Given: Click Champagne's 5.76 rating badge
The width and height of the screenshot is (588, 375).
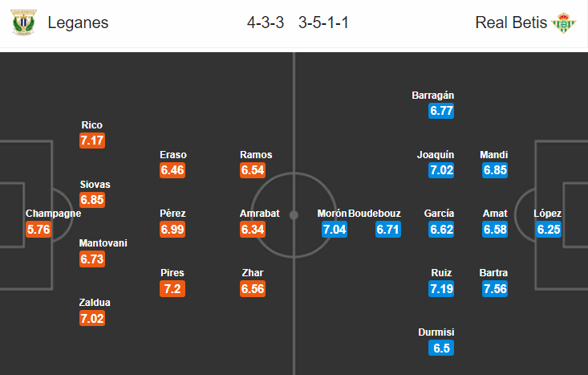Looking at the screenshot, I should click(39, 230).
